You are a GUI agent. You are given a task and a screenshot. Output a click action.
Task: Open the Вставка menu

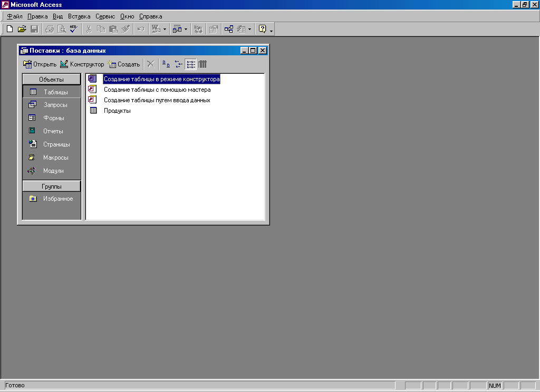point(79,16)
